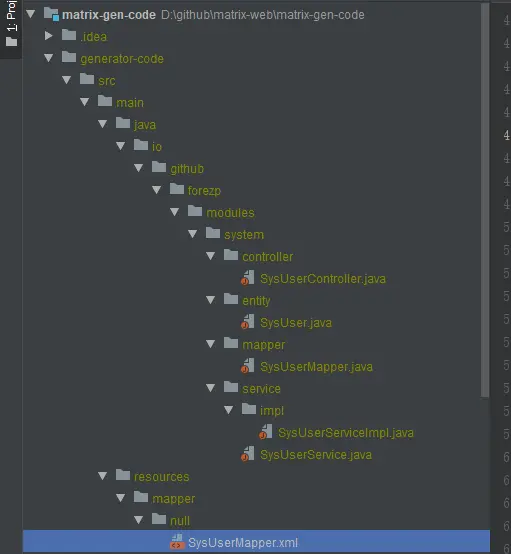Click the generator-code folder icon
This screenshot has height=554, width=511.
69,57
